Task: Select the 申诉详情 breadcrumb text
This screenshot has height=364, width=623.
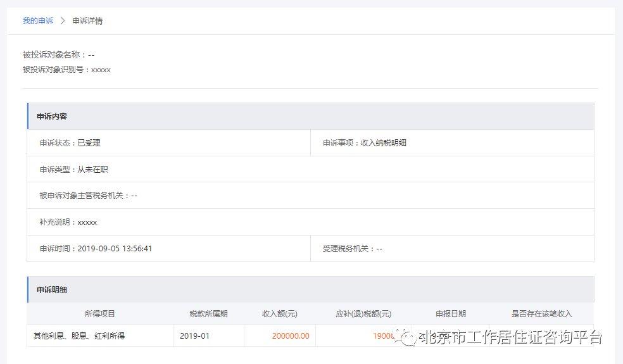Action: coord(87,21)
